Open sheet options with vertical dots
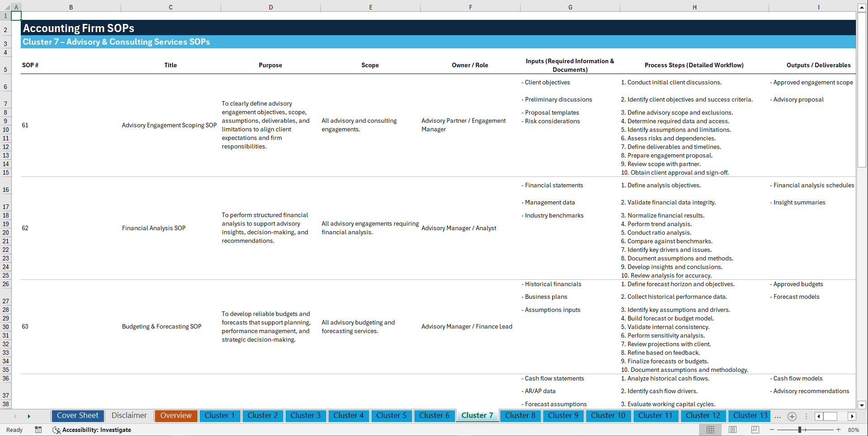The height and width of the screenshot is (436, 868). coord(806,416)
